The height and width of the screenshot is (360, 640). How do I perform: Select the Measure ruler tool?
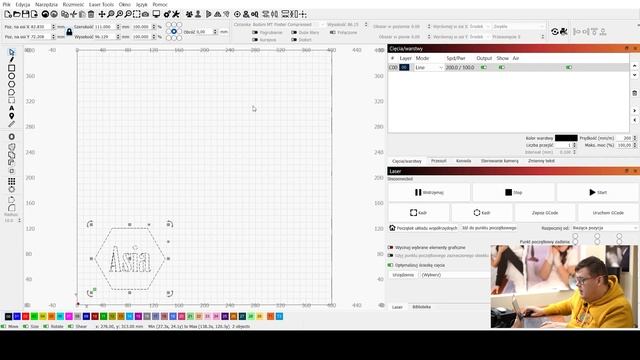[x=11, y=124]
